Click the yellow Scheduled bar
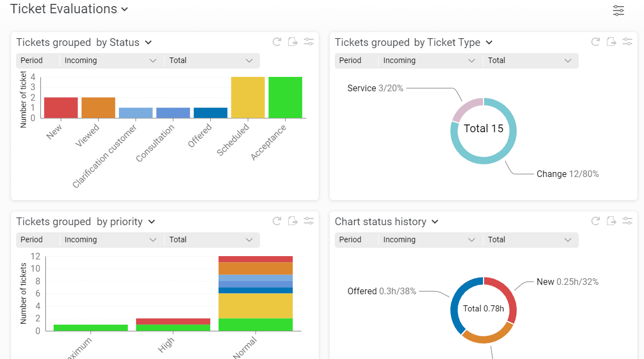The height and width of the screenshot is (359, 644). [248, 97]
